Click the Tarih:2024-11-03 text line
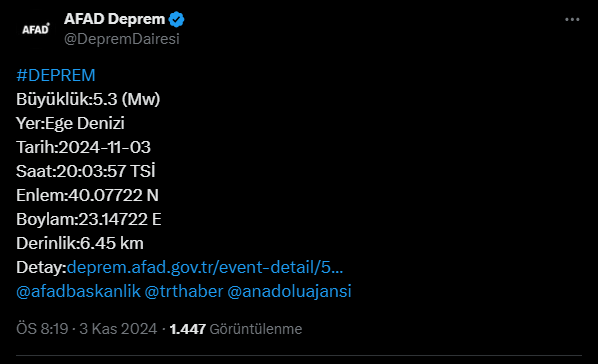The height and width of the screenshot is (364, 598). pos(84,147)
